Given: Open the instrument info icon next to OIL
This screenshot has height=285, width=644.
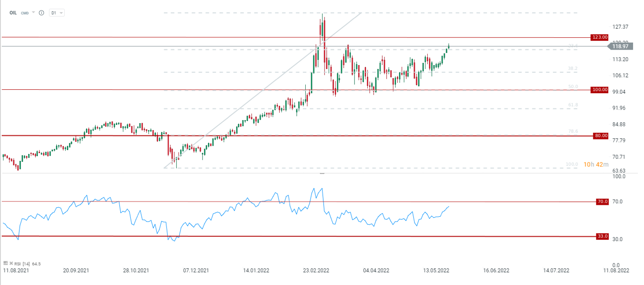Looking at the screenshot, I should (x=41, y=13).
